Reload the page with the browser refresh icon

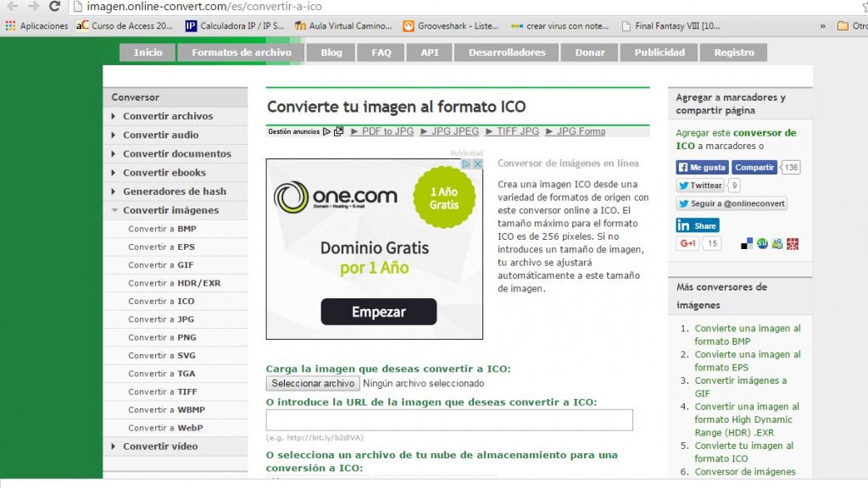(x=53, y=6)
